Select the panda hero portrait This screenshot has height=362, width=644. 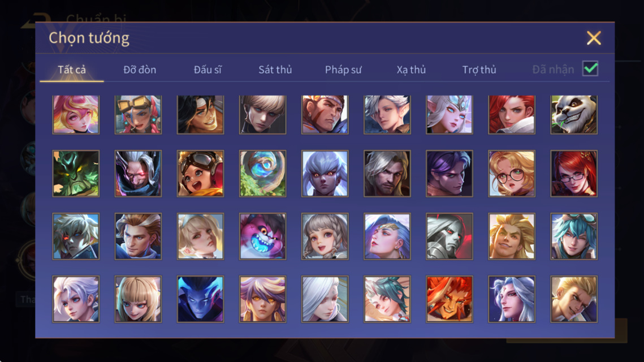(574, 115)
